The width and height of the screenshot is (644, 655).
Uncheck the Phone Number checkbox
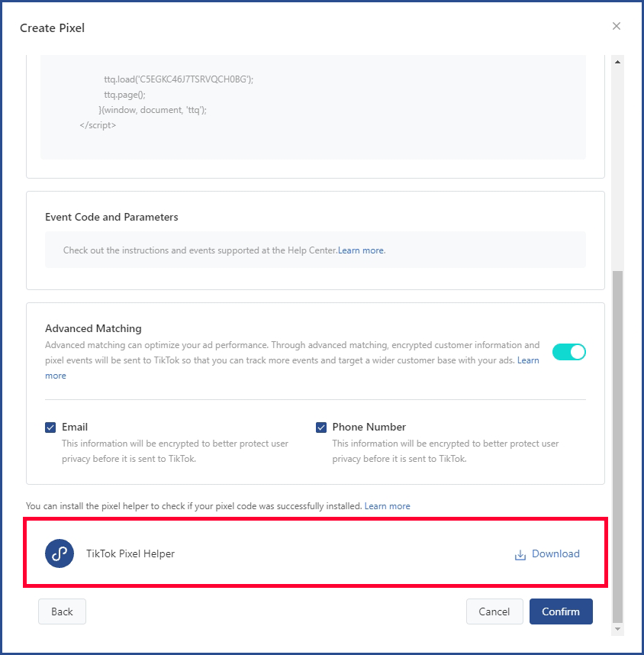click(x=321, y=428)
